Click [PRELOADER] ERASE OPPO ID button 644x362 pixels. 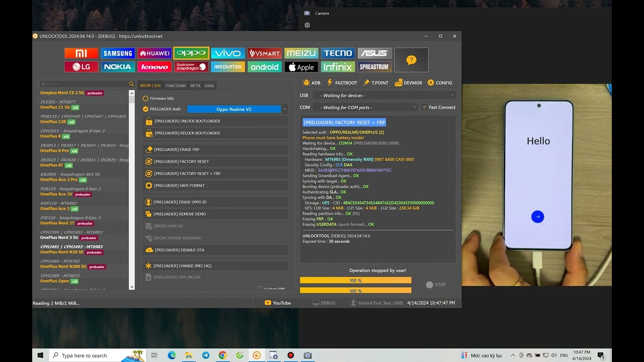(215, 202)
